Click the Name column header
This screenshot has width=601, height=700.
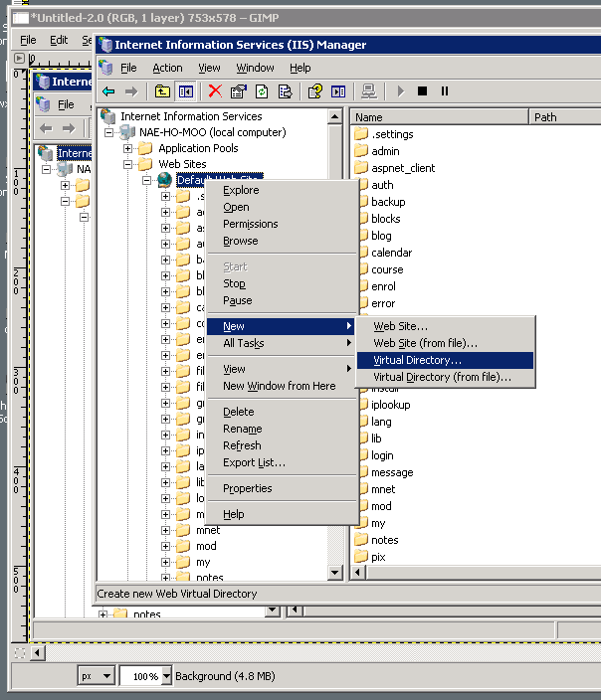coord(438,116)
